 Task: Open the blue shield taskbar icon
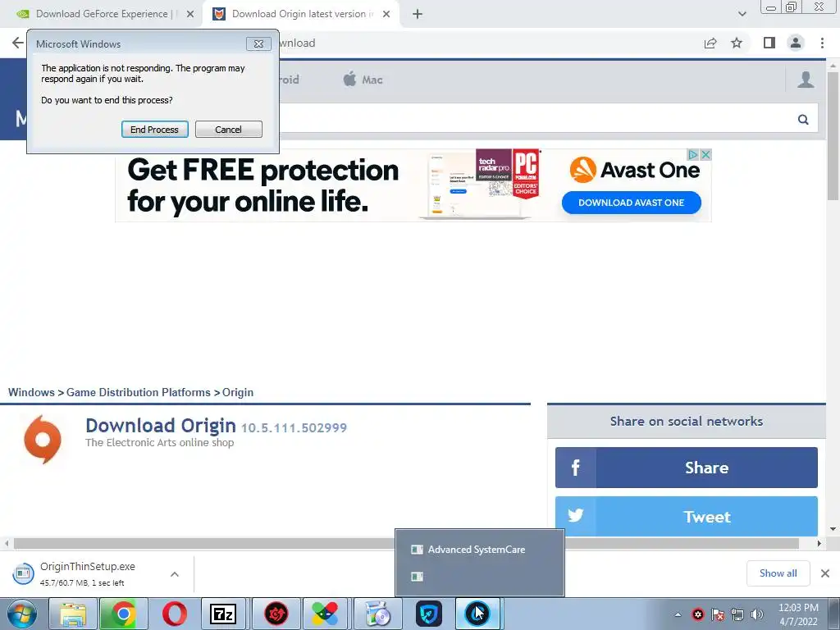pos(428,614)
